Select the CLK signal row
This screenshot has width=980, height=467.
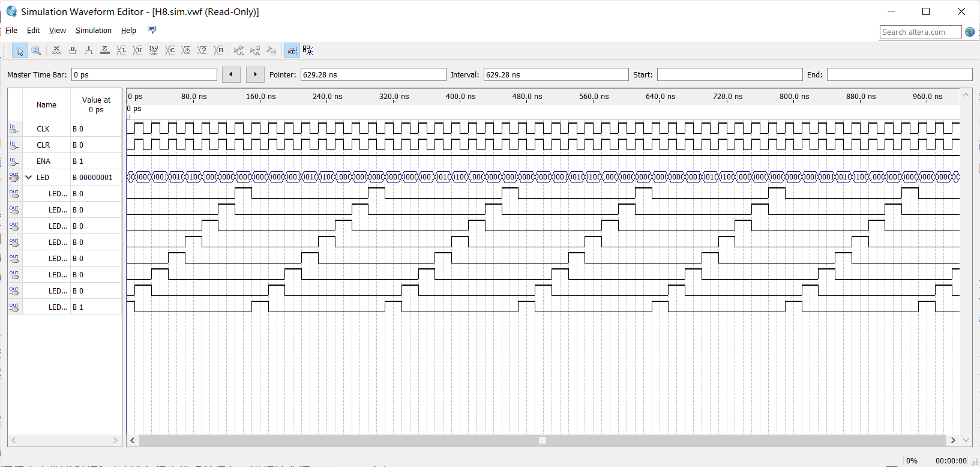65,128
